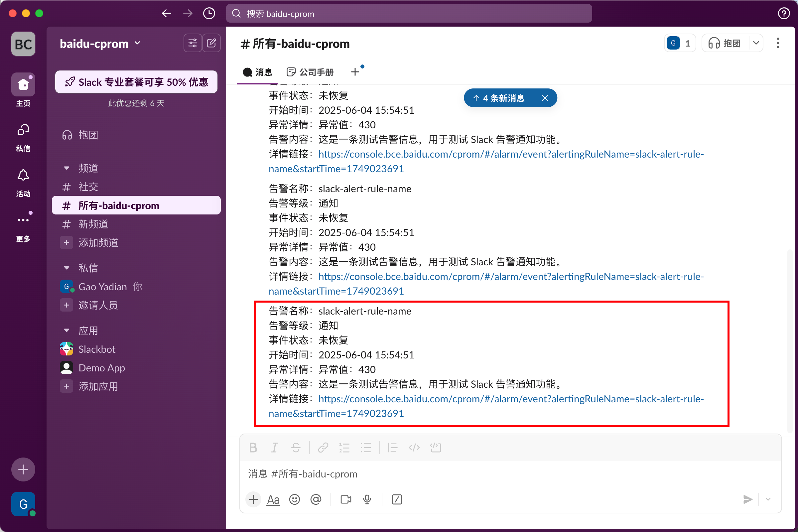Switch to the 公司手册 tab

310,72
